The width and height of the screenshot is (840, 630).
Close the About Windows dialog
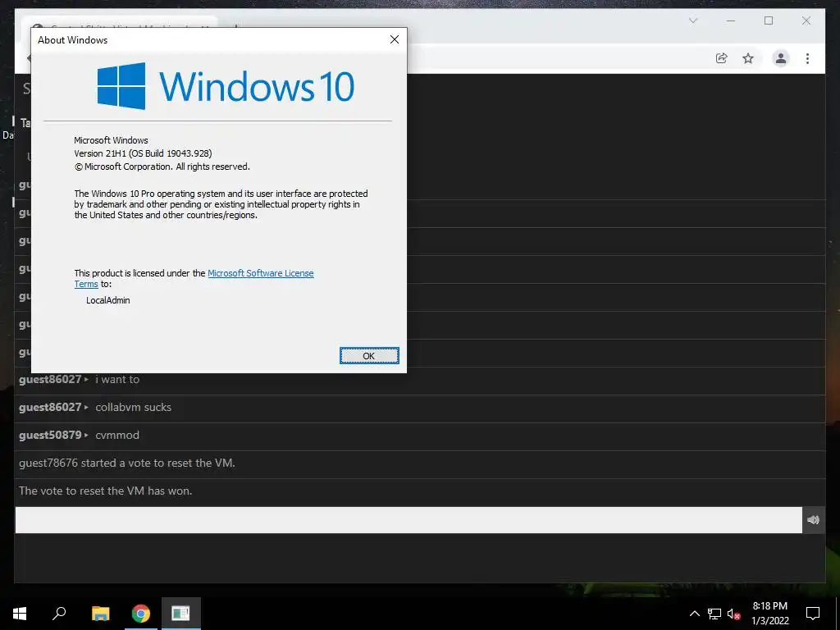pyautogui.click(x=395, y=39)
